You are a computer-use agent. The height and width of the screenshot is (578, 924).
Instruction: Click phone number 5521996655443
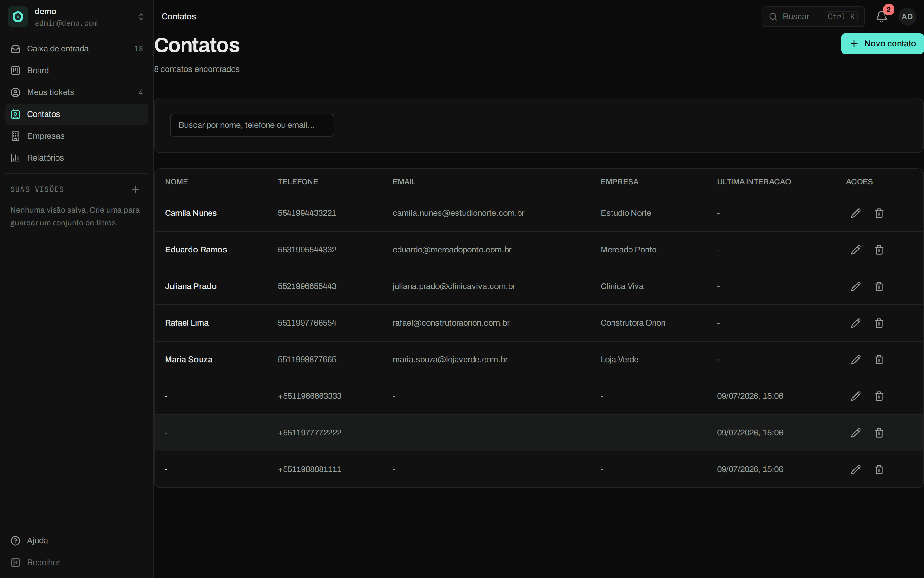point(307,286)
